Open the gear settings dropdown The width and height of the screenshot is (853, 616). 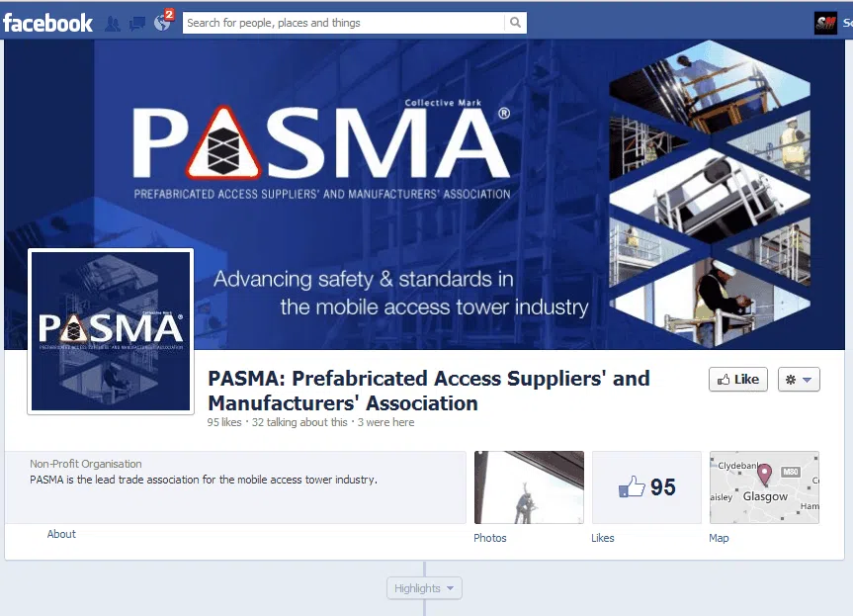pos(799,380)
